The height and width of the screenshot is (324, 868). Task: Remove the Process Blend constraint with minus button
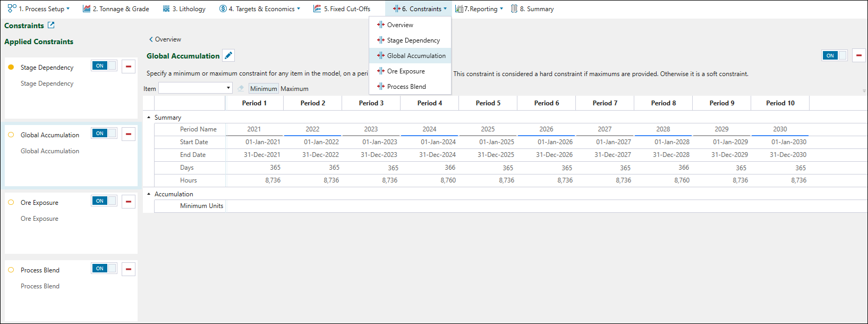click(x=129, y=269)
